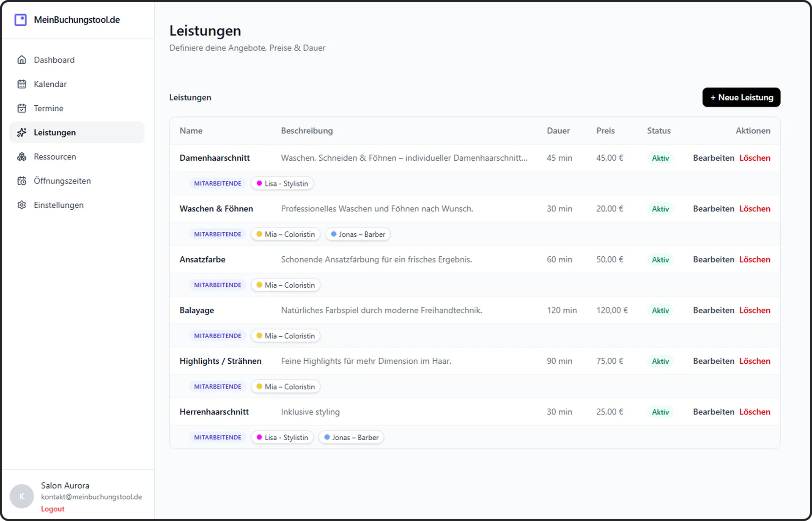Log out via the Logout link

52,509
